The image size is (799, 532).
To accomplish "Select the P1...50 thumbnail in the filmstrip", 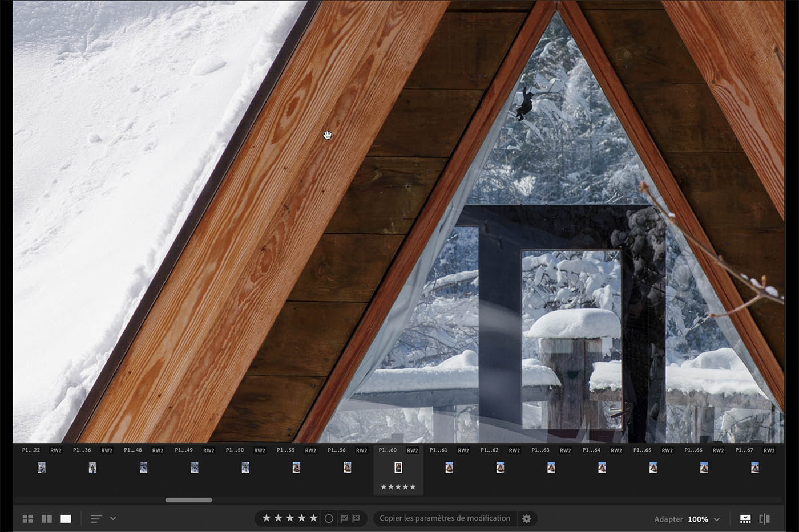I will click(x=245, y=468).
